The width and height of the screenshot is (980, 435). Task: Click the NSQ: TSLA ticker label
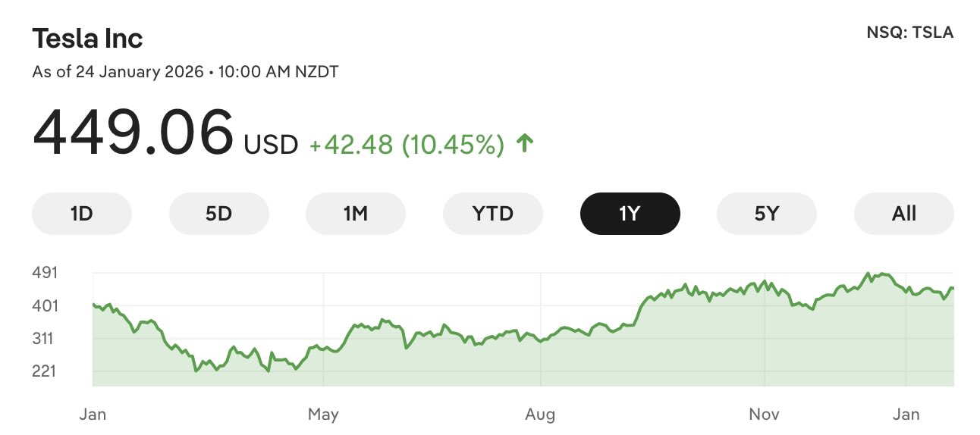909,33
